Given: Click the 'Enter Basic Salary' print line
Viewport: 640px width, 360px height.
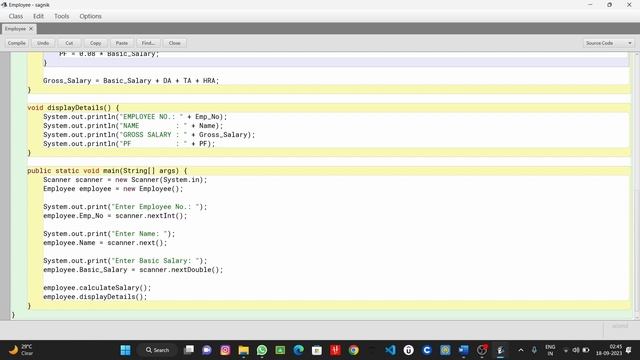Looking at the screenshot, I should pyautogui.click(x=125, y=261).
